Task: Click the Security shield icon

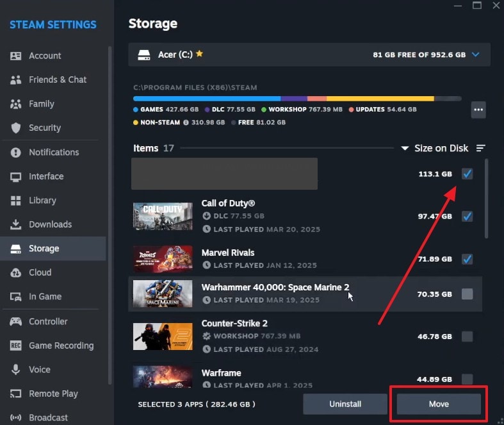Action: pos(16,128)
